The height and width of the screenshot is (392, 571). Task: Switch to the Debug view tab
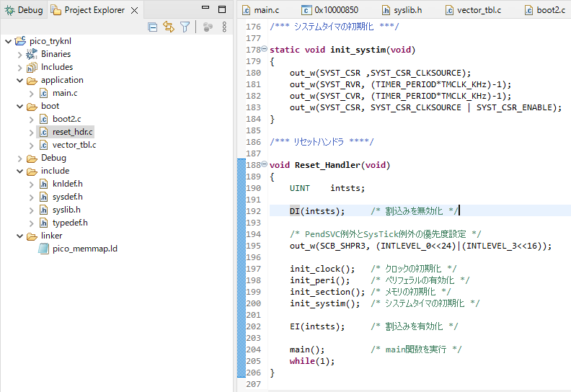(24, 10)
